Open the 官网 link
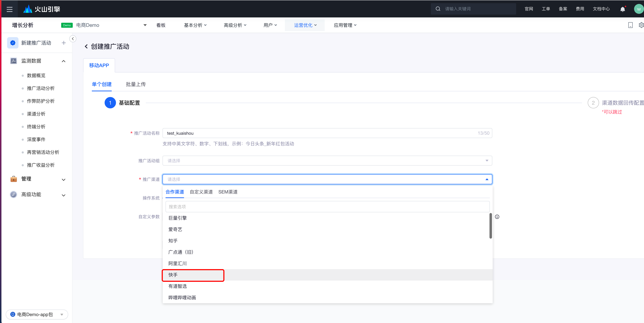Image resolution: width=644 pixels, height=323 pixels. pos(529,9)
